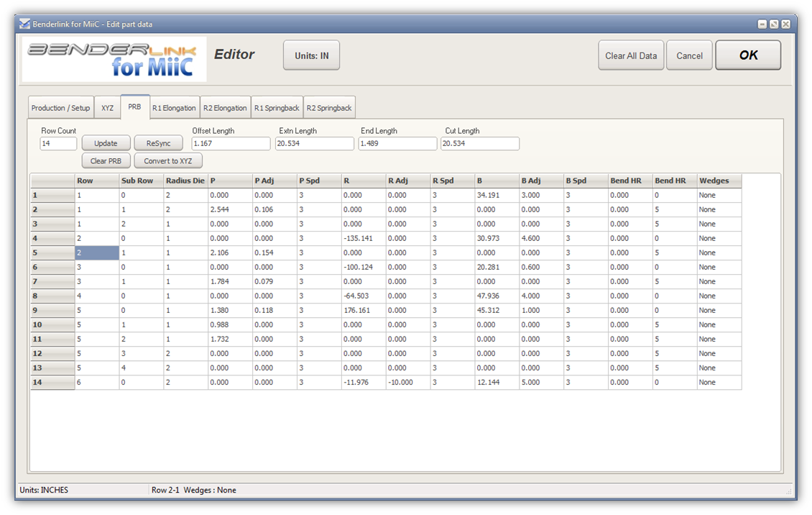
Task: Go to the R2 Springback tab
Action: click(329, 108)
